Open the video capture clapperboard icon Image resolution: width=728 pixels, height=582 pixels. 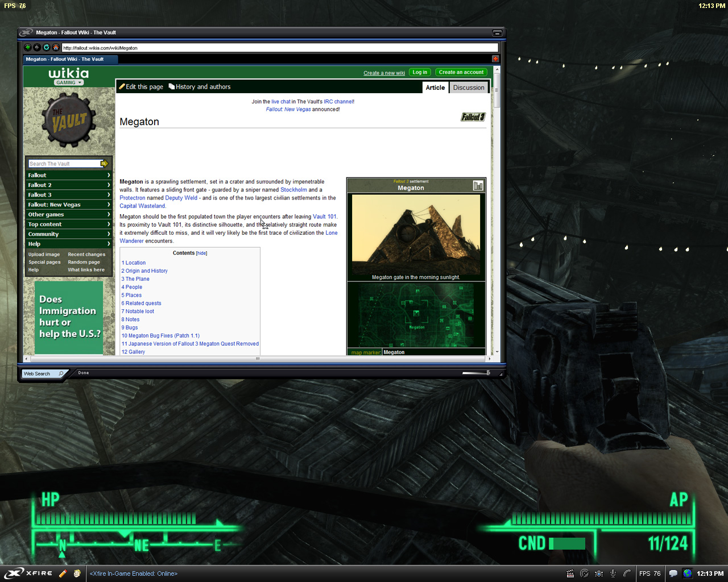pos(570,573)
